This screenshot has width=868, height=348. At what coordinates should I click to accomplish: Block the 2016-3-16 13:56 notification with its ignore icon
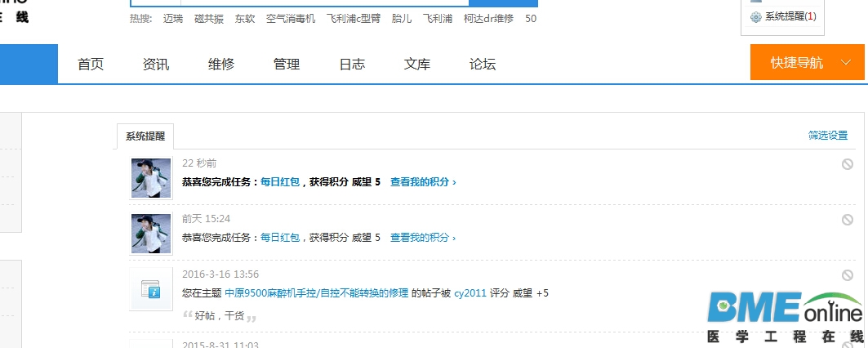pyautogui.click(x=847, y=275)
